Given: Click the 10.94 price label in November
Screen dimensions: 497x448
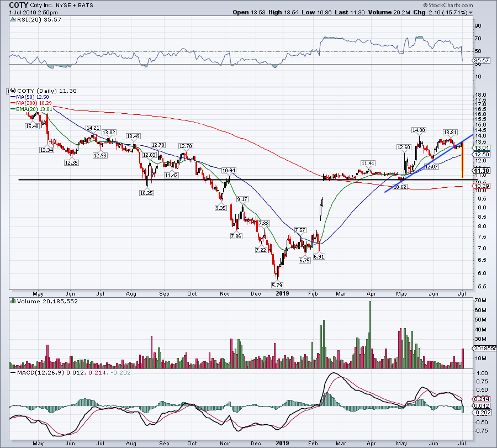Looking at the screenshot, I should coord(229,170).
